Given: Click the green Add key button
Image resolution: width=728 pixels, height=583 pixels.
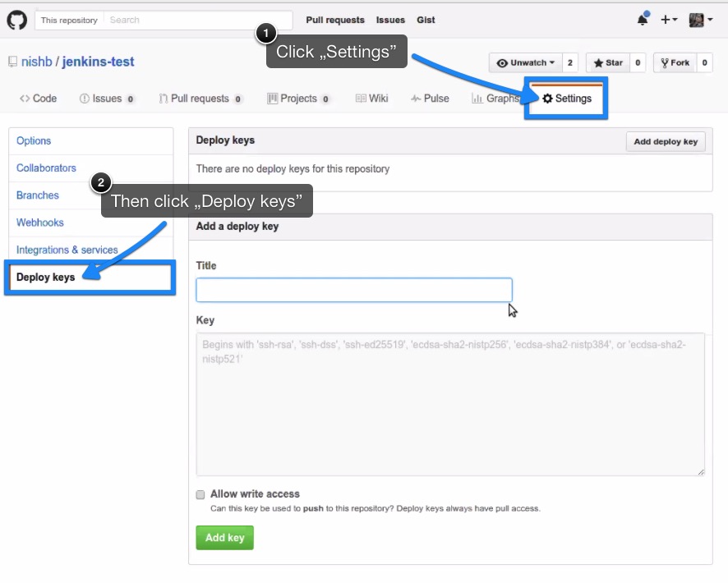Looking at the screenshot, I should (224, 538).
